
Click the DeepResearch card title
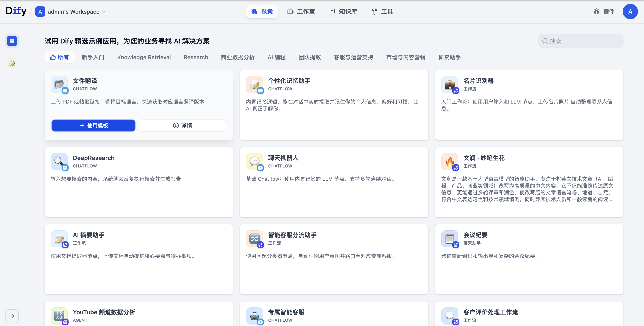[94, 158]
